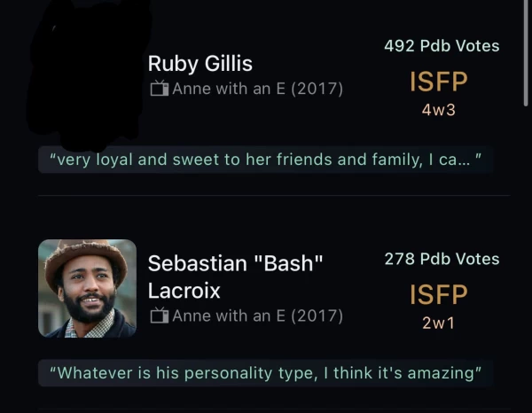Expand the truncated ellipsis in Ruby's comment
This screenshot has height=413, width=532.
pyautogui.click(x=463, y=160)
